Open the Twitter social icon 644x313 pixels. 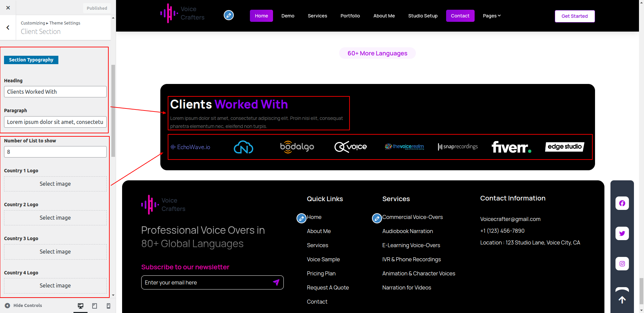[x=622, y=233]
